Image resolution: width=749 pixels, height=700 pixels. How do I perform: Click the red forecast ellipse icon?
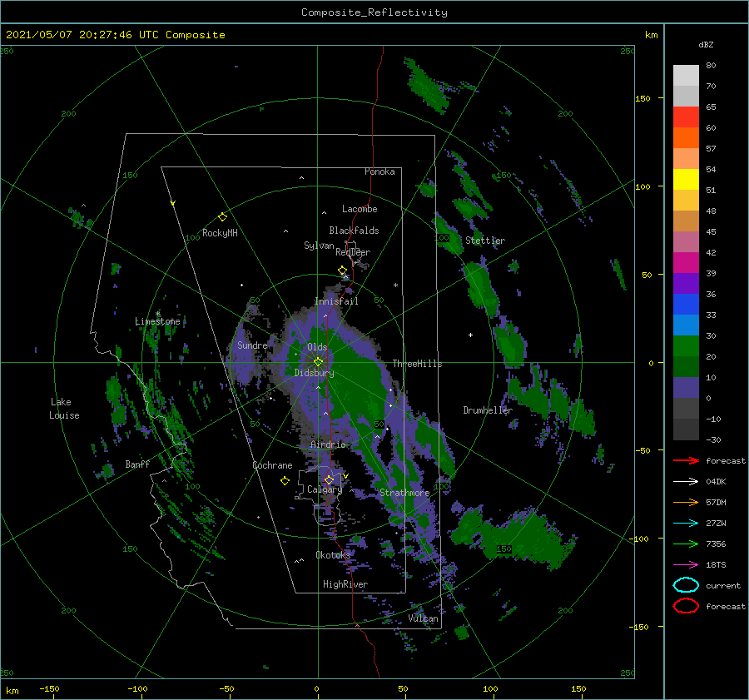pos(686,606)
